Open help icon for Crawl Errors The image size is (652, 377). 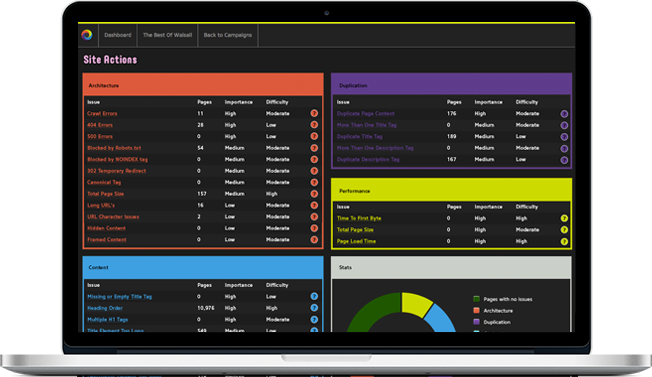314,113
